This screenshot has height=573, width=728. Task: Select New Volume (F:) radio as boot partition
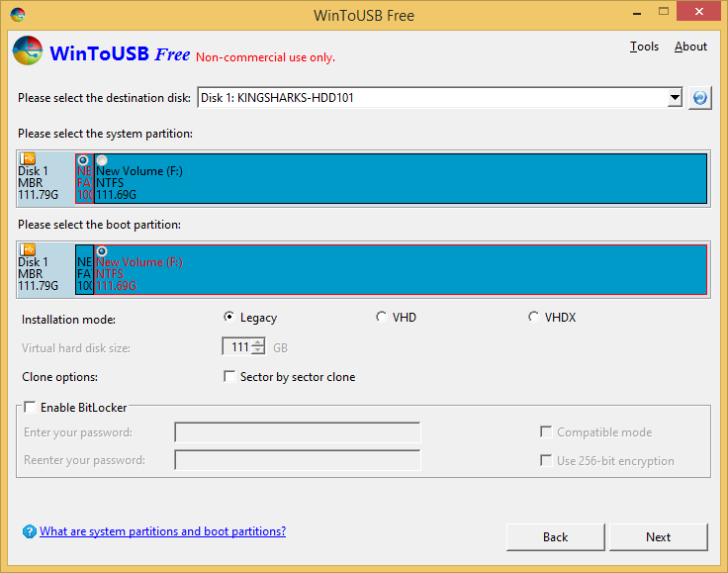coord(102,251)
